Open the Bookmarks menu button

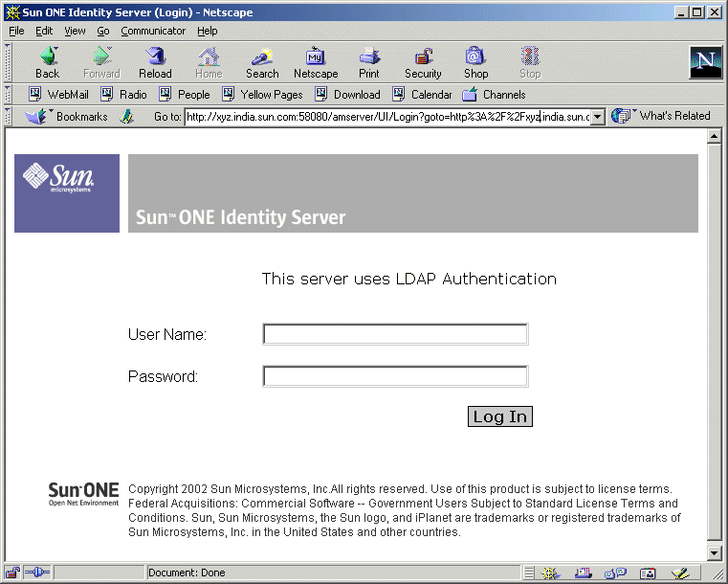pyautogui.click(x=66, y=116)
